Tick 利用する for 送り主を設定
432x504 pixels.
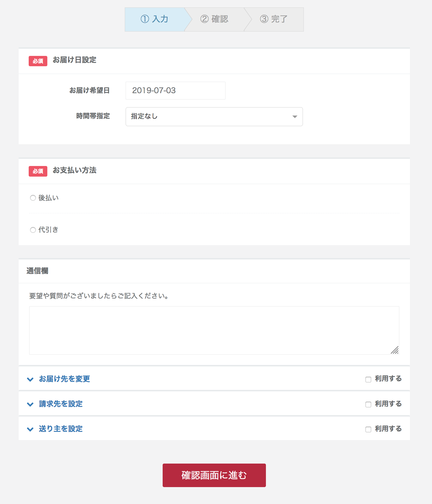[368, 429]
